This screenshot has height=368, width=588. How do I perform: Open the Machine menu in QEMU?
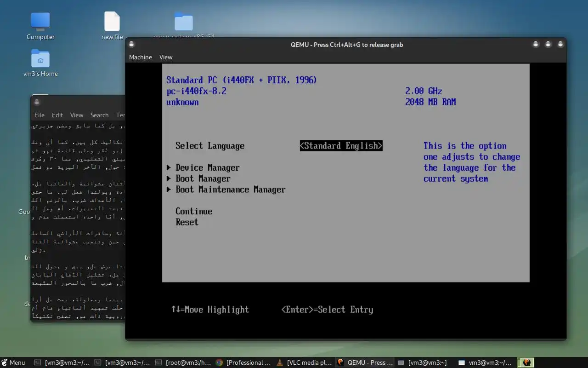141,57
